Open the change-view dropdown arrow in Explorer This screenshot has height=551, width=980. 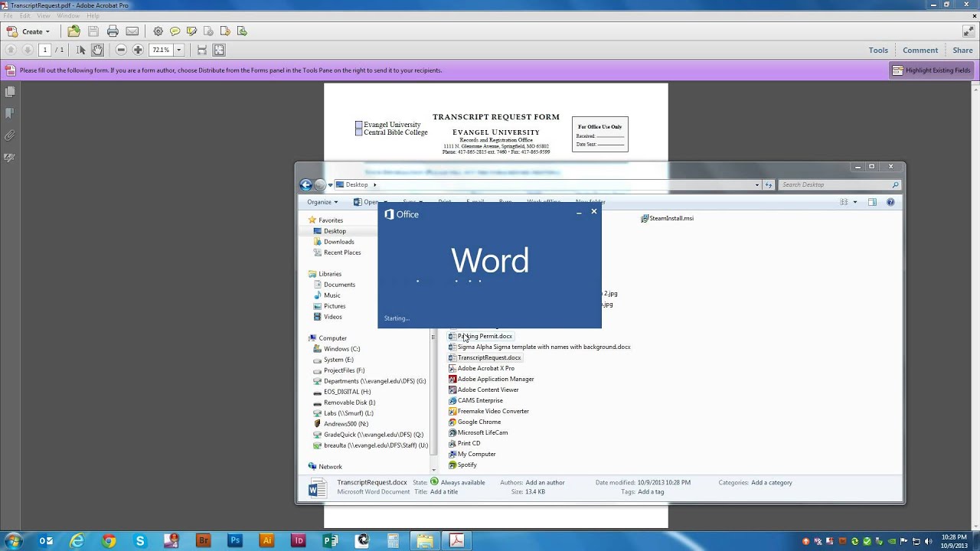(x=855, y=202)
